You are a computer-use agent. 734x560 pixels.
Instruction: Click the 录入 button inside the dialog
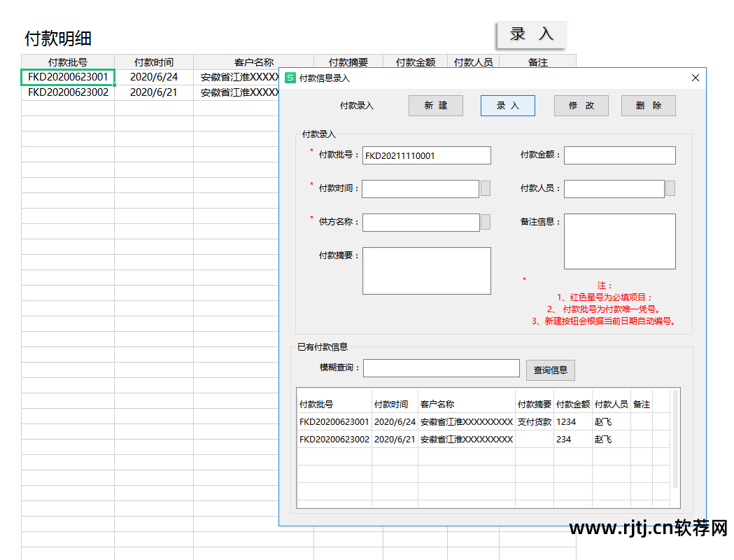(508, 106)
